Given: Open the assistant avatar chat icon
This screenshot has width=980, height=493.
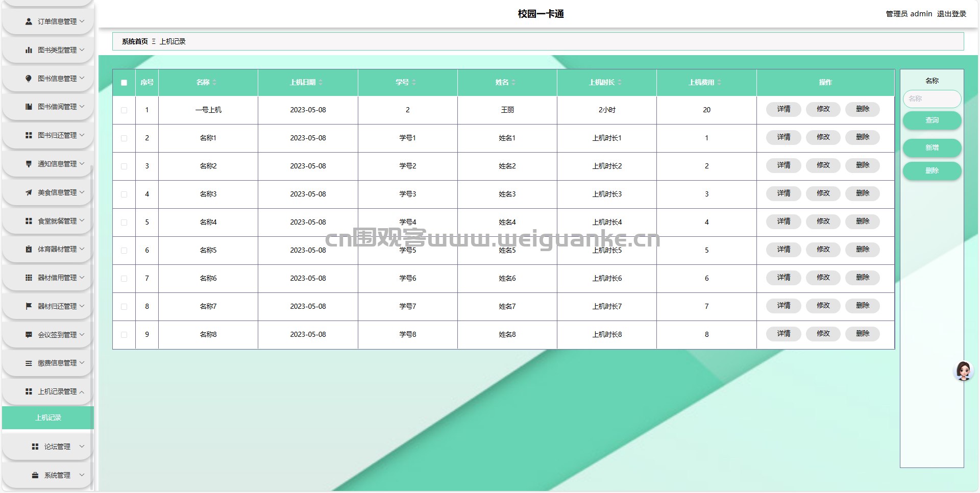Looking at the screenshot, I should point(963,371).
